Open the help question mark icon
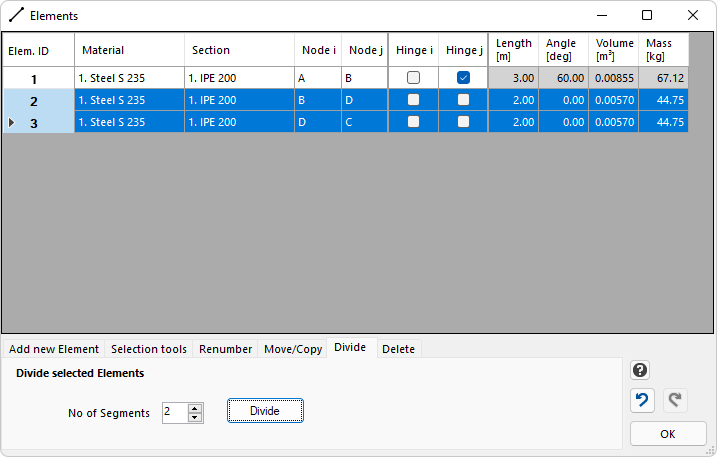Image resolution: width=717 pixels, height=457 pixels. coord(640,370)
